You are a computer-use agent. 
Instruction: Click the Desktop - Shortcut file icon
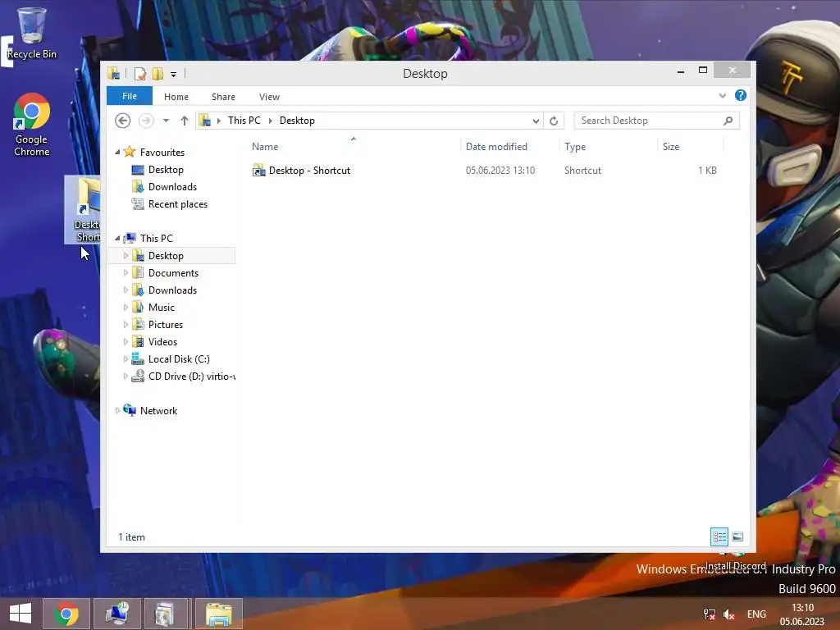click(x=258, y=171)
